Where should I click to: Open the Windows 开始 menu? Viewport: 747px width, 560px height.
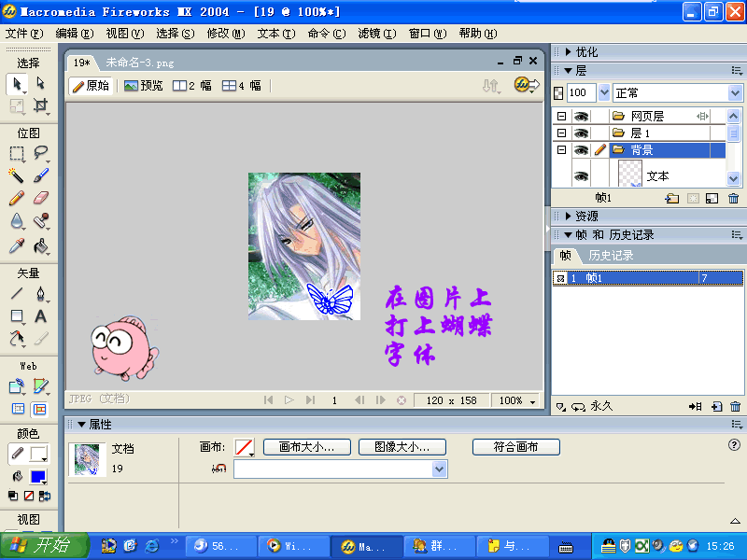44,545
